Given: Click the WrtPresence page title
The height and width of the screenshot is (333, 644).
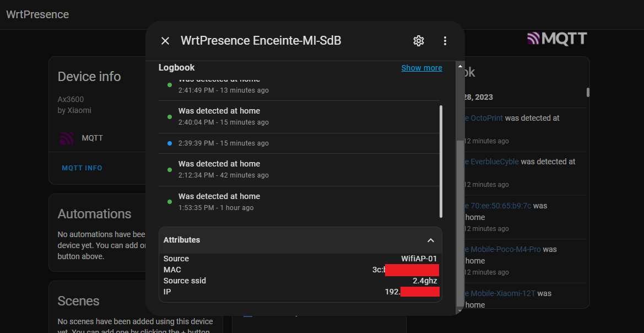Looking at the screenshot, I should 37,14.
